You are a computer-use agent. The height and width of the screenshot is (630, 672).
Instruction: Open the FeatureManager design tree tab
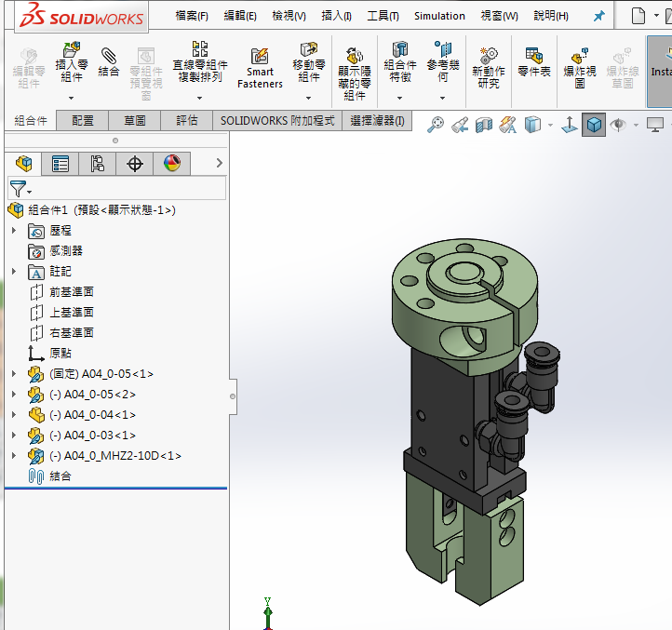23,163
